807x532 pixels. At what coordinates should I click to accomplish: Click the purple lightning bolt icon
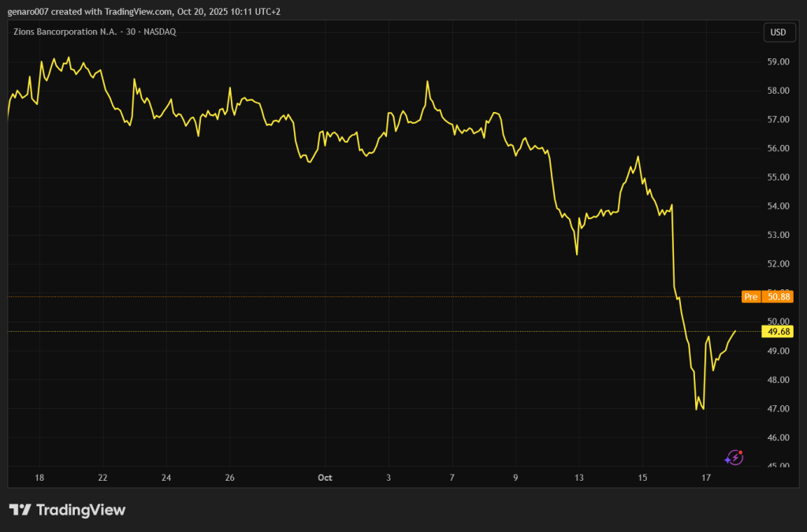[734, 457]
